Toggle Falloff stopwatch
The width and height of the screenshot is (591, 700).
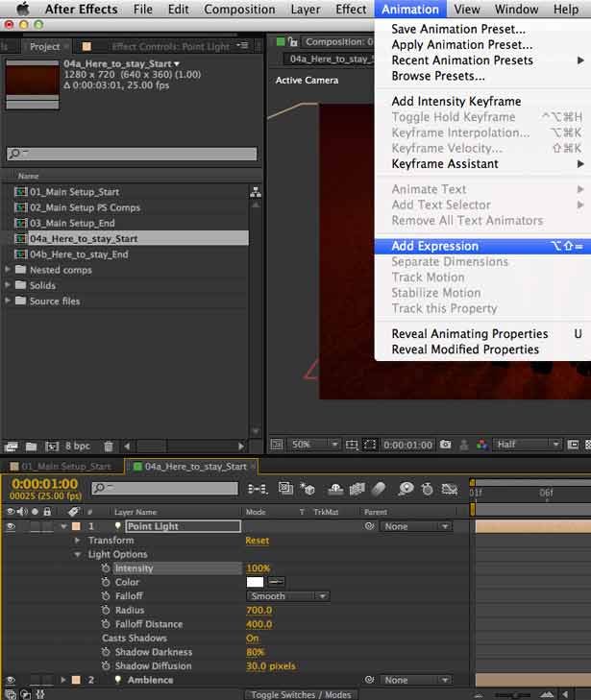point(106,596)
